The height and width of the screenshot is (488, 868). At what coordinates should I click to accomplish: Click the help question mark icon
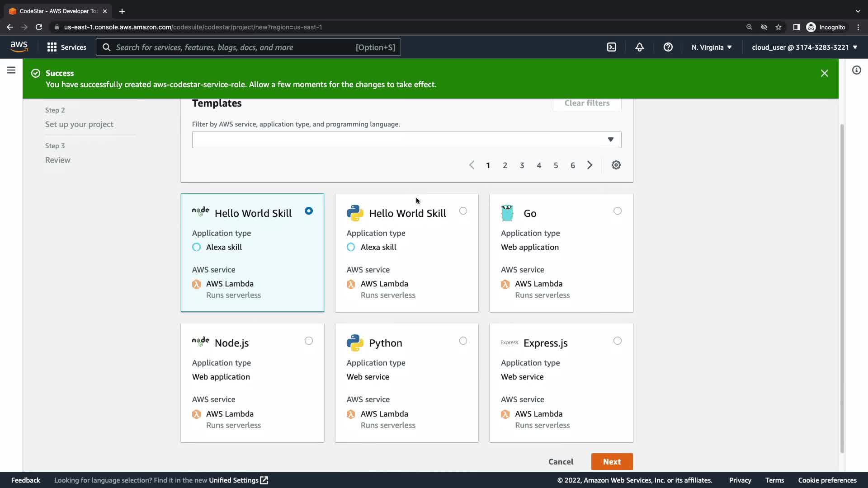coord(668,47)
